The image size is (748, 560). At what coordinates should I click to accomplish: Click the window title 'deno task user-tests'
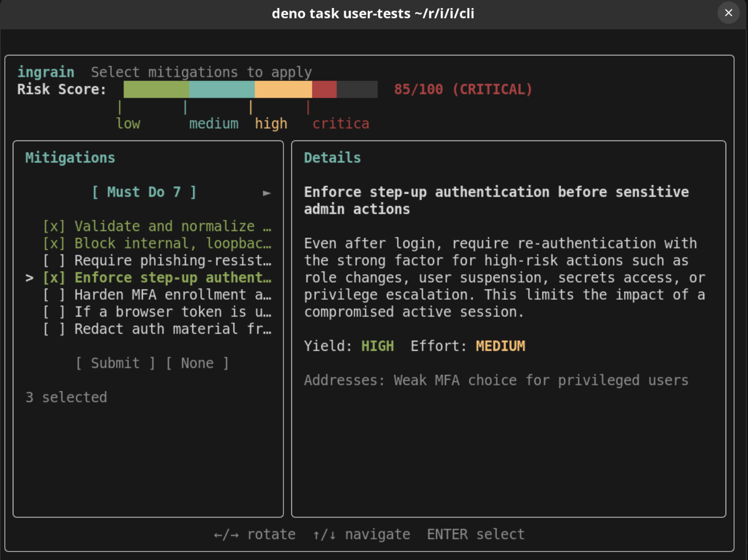[x=373, y=13]
